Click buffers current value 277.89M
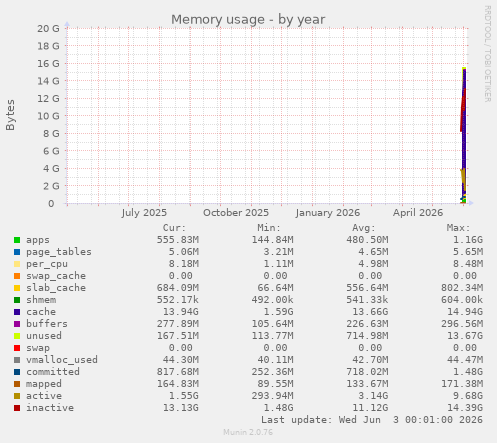 pyautogui.click(x=178, y=324)
